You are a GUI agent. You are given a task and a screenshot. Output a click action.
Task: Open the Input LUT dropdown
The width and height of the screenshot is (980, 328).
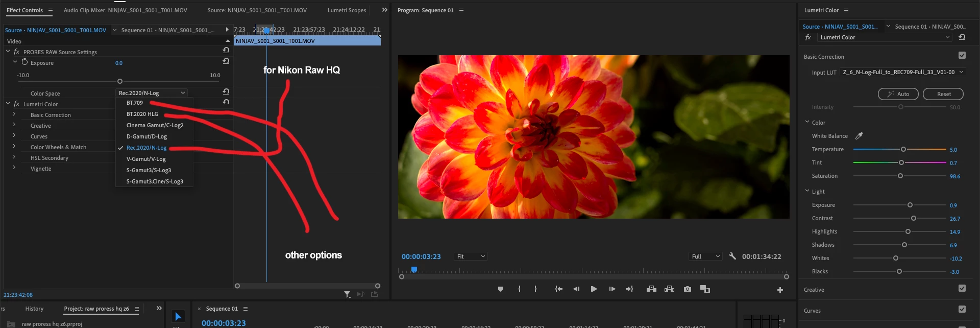pos(903,72)
